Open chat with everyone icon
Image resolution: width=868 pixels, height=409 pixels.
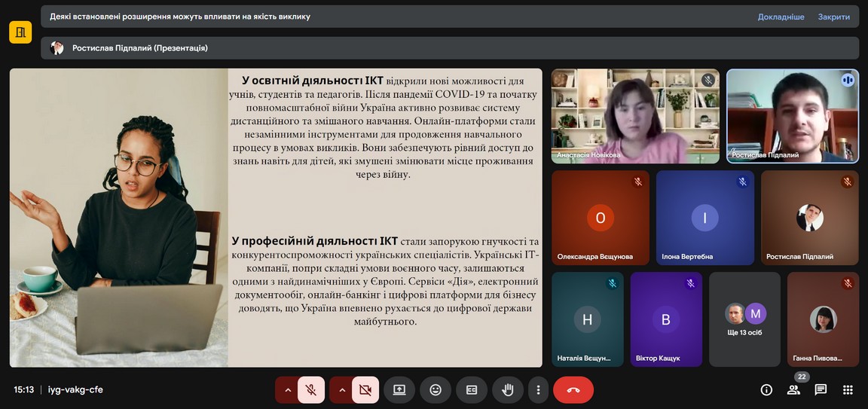tap(821, 390)
